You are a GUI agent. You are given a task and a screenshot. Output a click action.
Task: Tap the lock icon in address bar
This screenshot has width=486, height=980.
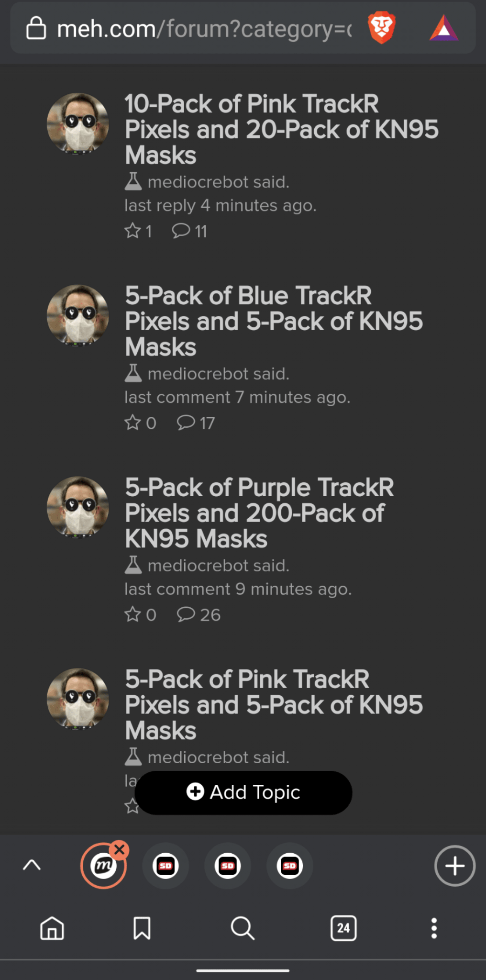coord(36,28)
